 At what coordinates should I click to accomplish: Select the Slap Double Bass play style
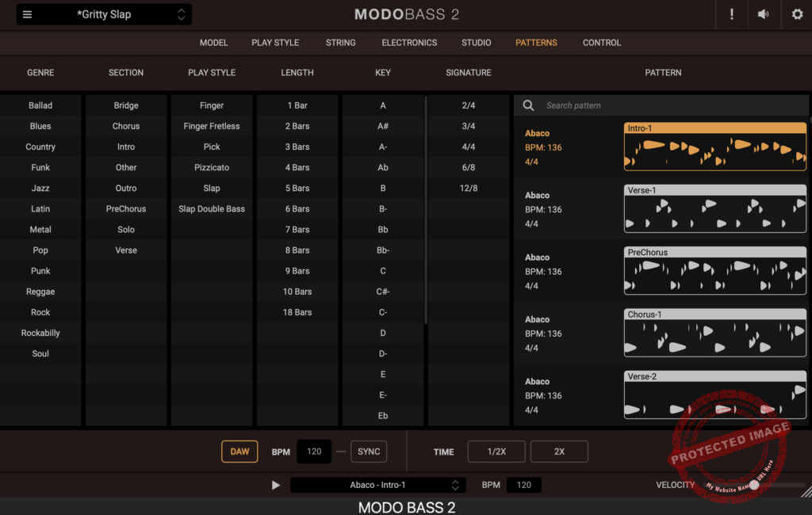tap(212, 209)
